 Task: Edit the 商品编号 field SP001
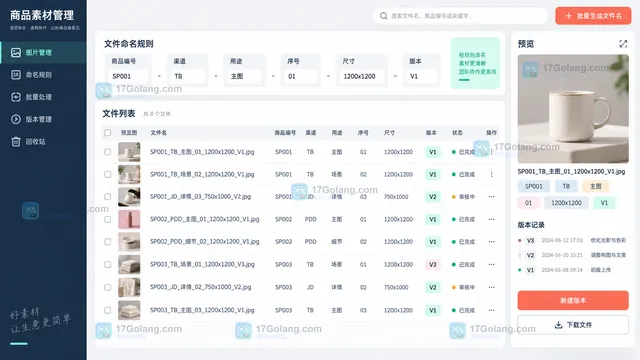[128, 76]
